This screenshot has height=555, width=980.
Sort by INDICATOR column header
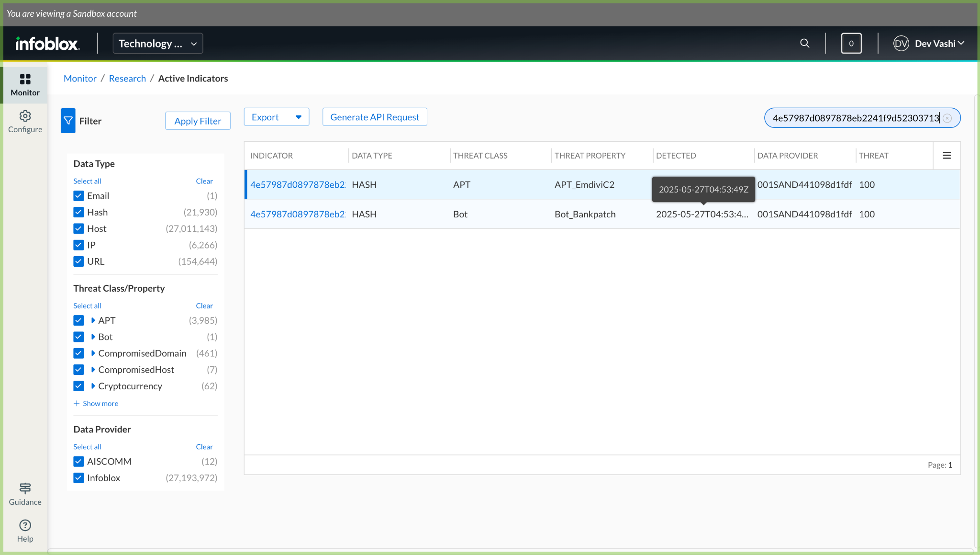[271, 156]
